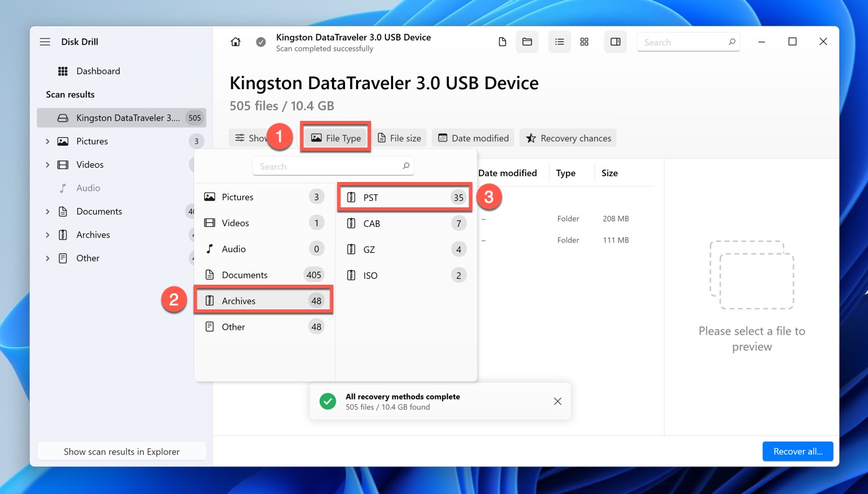Expand the Other tree node
Image resolution: width=868 pixels, height=494 pixels.
[47, 258]
